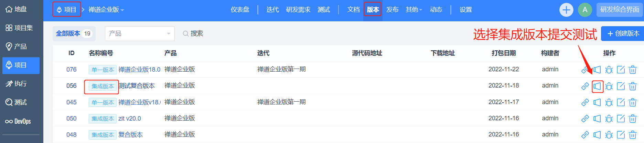
Task: Click the 项目 breadcrumb button in header
Action: point(66,9)
